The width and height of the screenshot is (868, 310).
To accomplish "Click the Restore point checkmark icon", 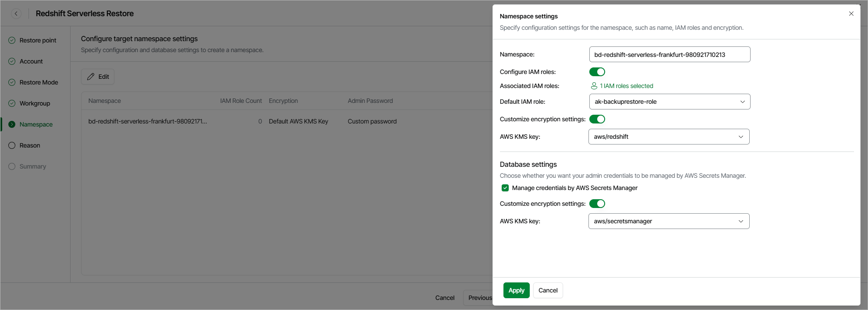I will 12,40.
